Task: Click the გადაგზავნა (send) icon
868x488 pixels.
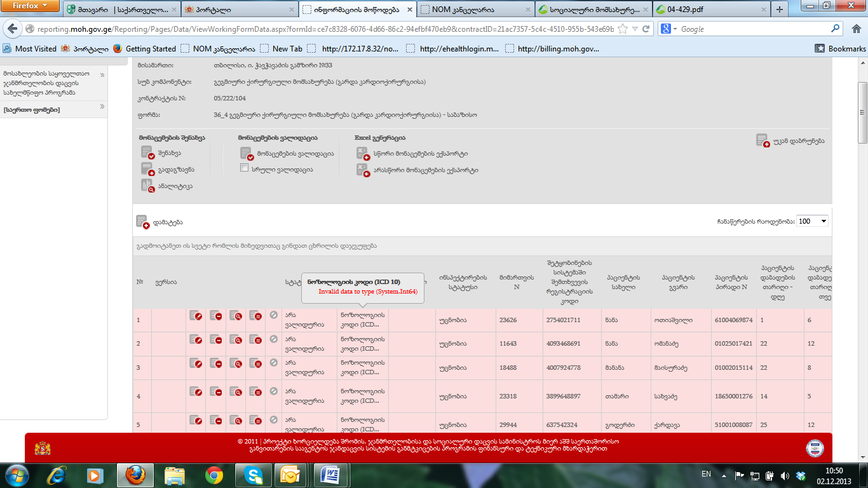Action: (147, 169)
